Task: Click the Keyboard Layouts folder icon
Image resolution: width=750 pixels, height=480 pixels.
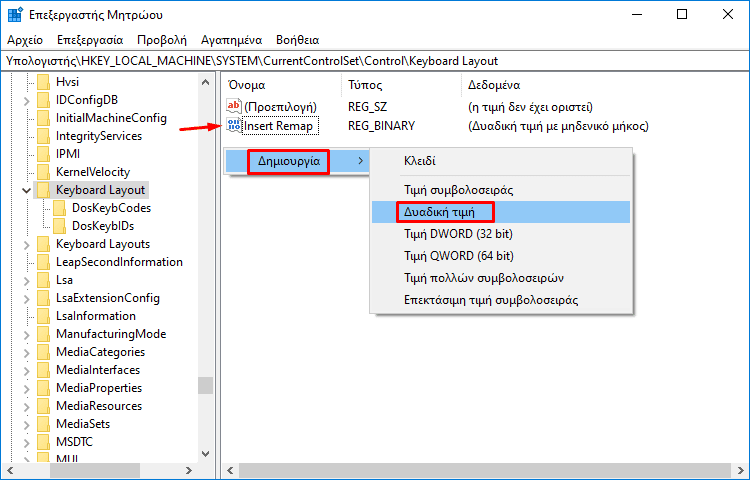Action: pos(44,244)
